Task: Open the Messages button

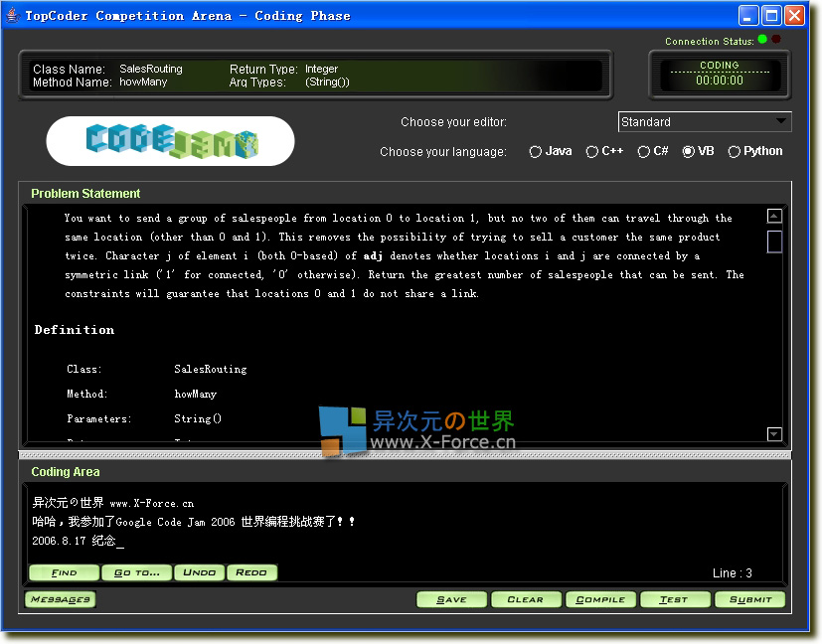Action: (61, 599)
